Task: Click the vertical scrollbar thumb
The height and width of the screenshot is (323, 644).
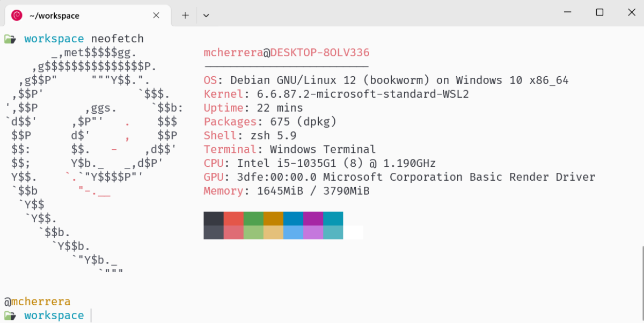Action: [641, 283]
